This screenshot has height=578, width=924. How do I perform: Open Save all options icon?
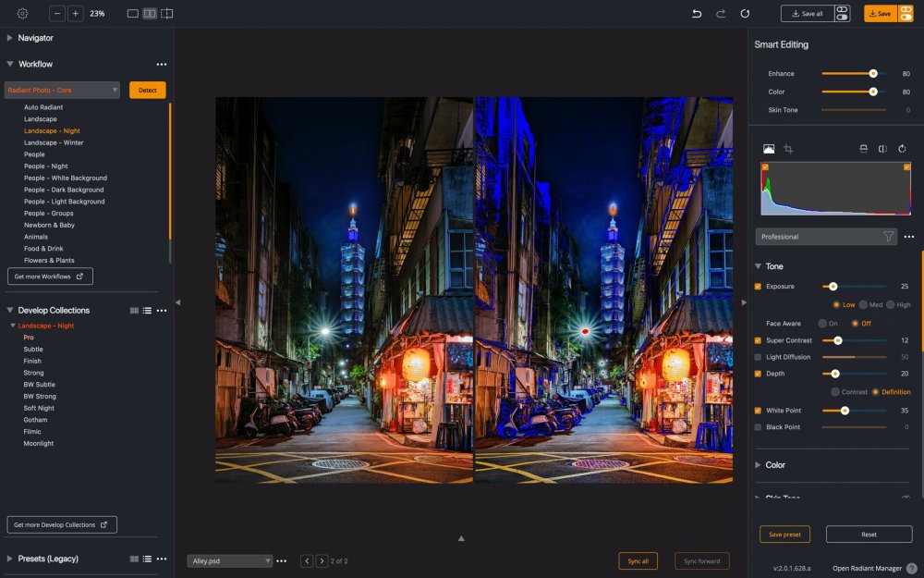tap(842, 13)
